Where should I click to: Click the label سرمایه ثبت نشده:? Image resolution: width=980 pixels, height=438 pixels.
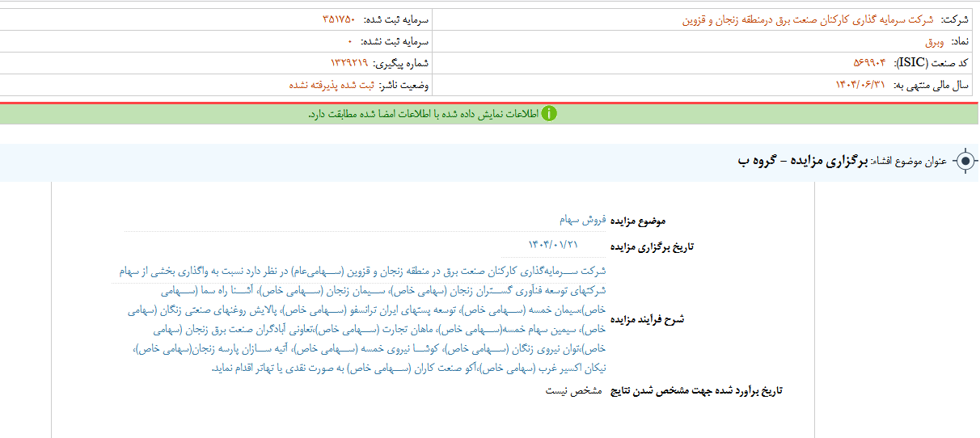pos(394,41)
